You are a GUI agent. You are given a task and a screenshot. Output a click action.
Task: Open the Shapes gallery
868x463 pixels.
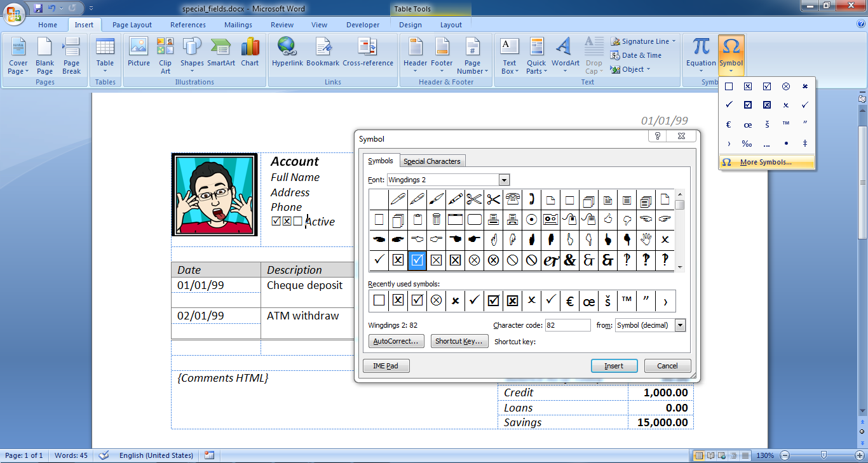coord(191,56)
